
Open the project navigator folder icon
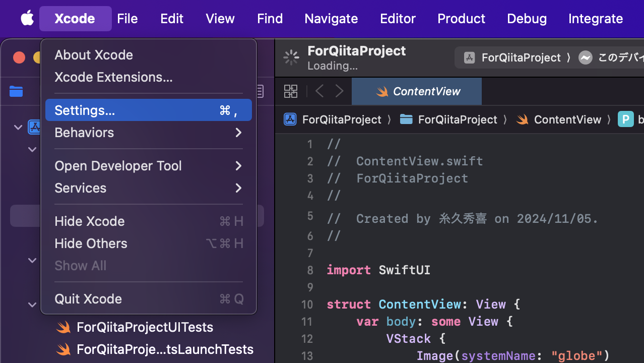(16, 91)
